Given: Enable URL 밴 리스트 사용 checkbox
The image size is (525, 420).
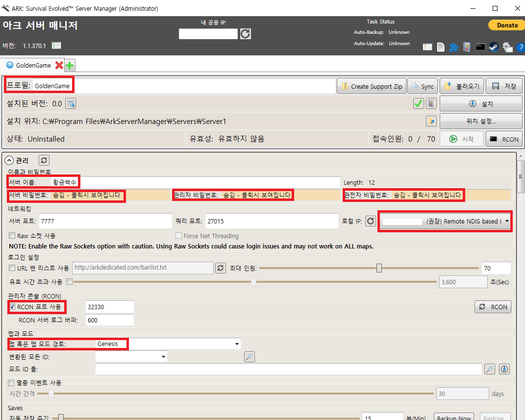Looking at the screenshot, I should [x=12, y=268].
